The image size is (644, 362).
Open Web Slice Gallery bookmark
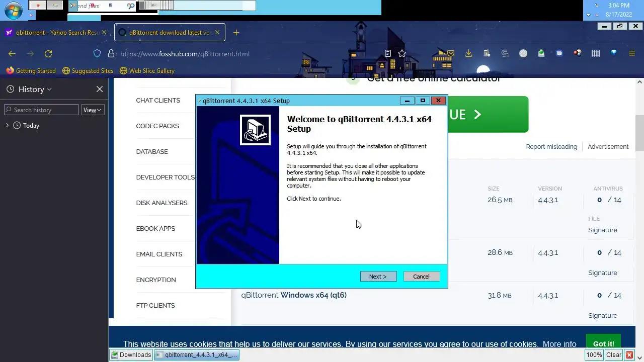(x=146, y=71)
